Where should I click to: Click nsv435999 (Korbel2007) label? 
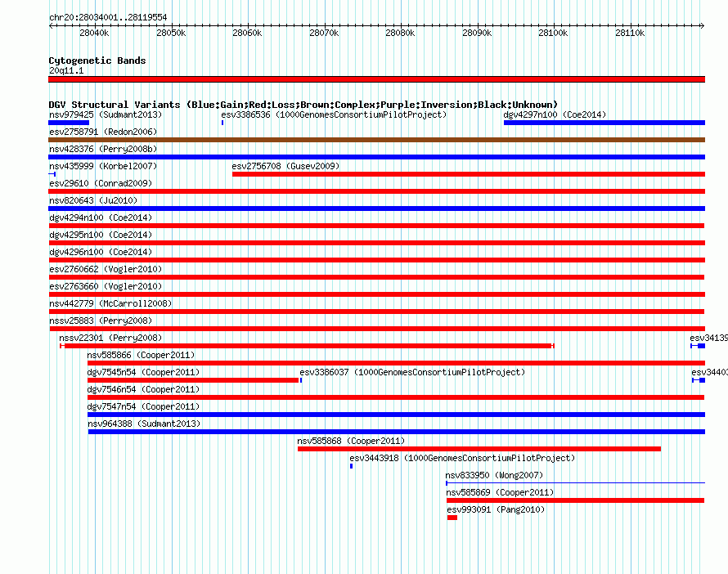click(103, 166)
